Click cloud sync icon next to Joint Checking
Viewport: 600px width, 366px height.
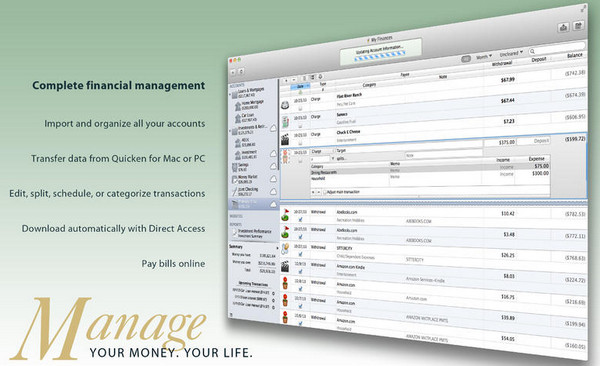click(273, 191)
